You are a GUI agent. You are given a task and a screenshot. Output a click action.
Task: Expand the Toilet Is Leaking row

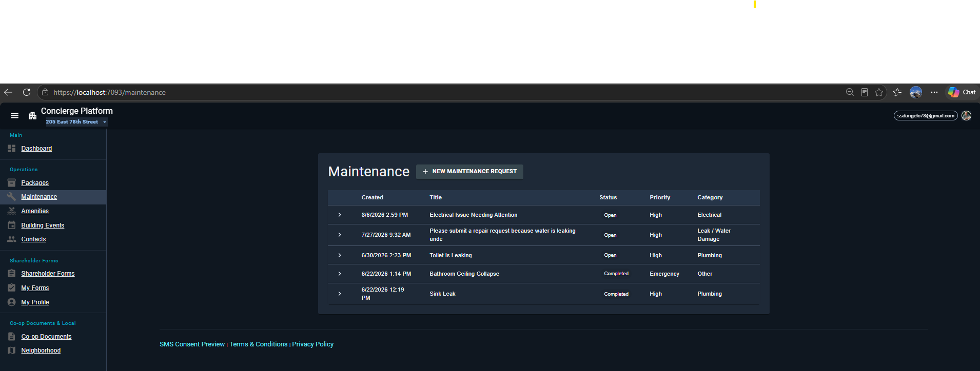[340, 255]
